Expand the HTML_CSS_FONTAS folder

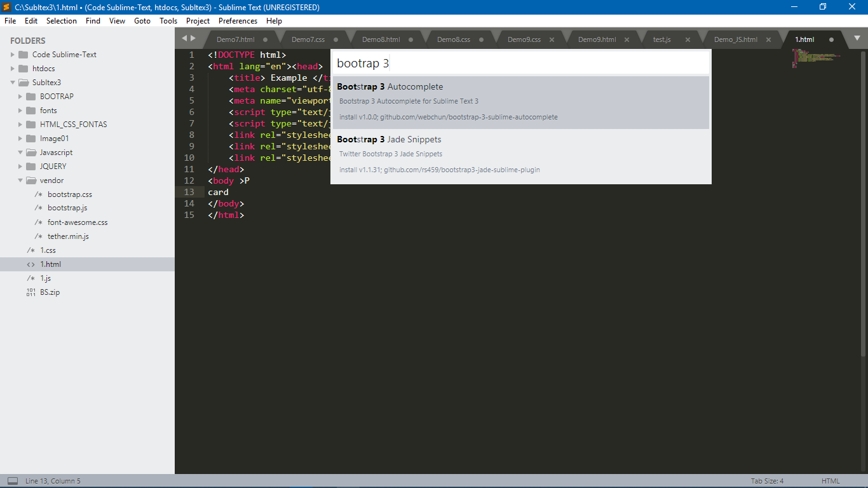pyautogui.click(x=20, y=125)
